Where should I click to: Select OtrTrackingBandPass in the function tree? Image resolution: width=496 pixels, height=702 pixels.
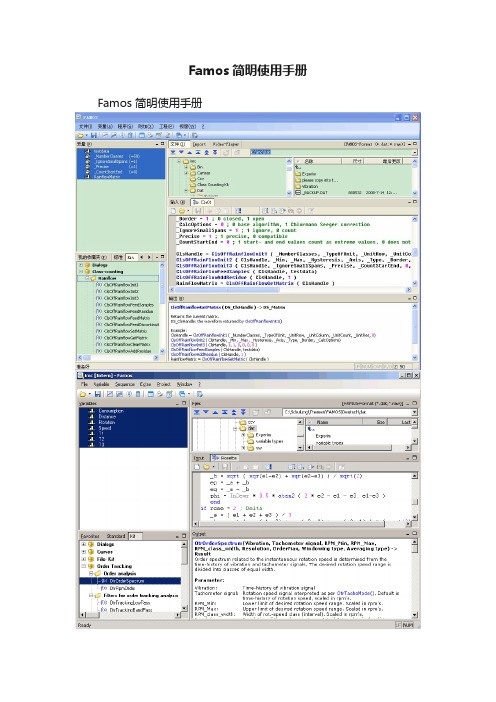click(x=131, y=610)
